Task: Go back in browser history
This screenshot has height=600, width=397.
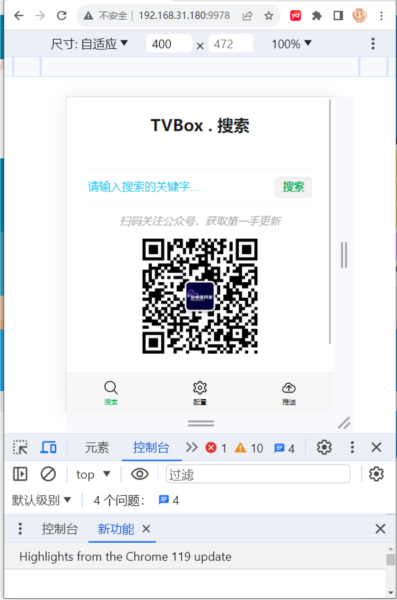Action: [19, 16]
